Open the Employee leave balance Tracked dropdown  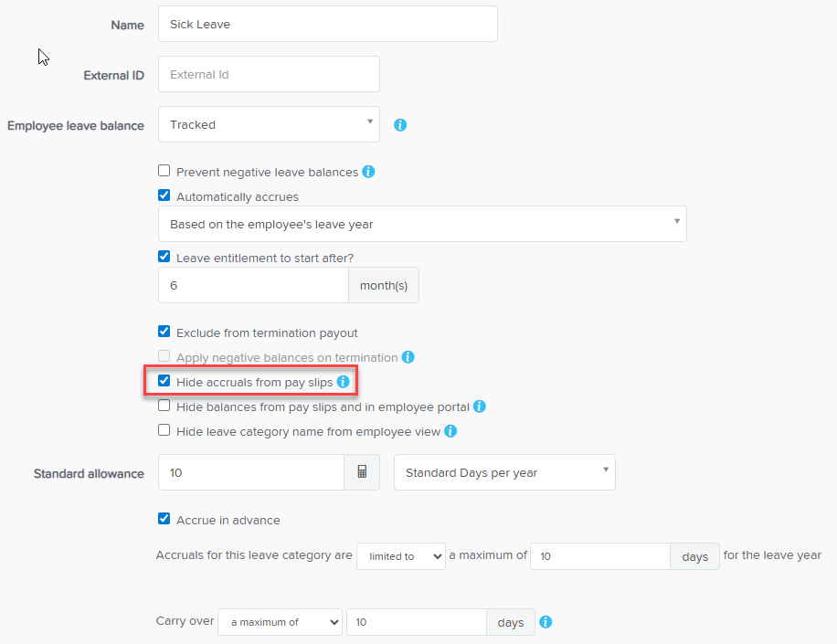point(269,124)
